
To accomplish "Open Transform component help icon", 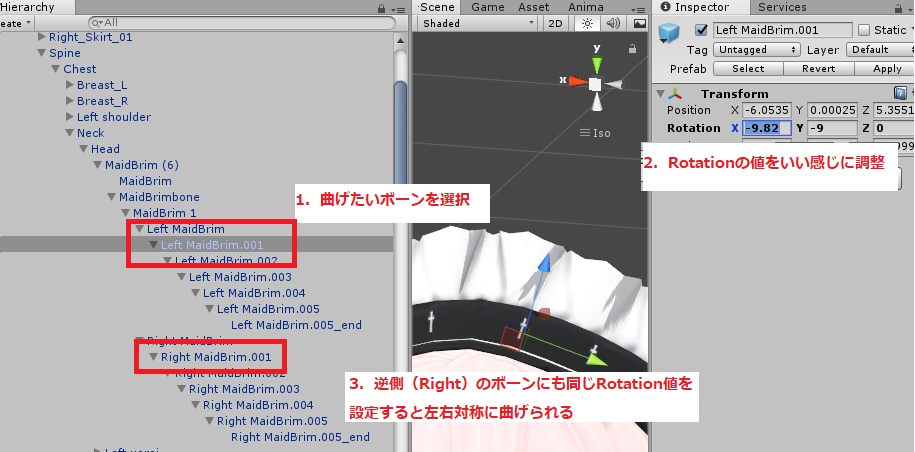I will (x=899, y=93).
